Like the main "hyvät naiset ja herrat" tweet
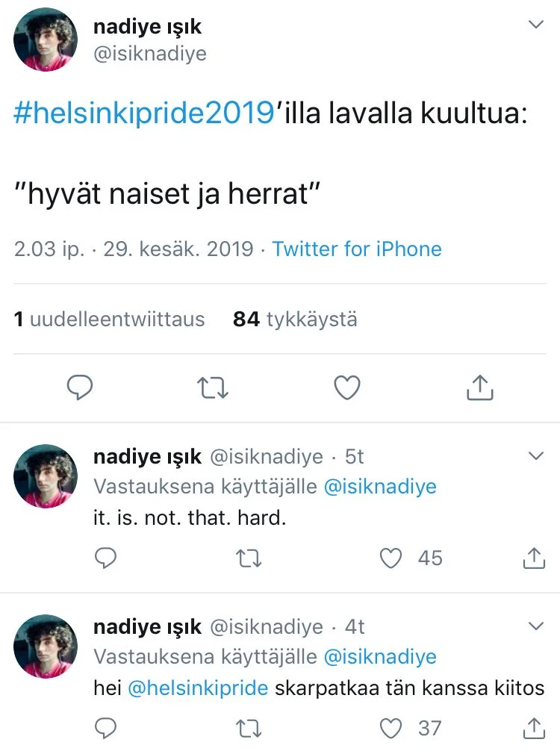This screenshot has height=754, width=560. click(346, 387)
